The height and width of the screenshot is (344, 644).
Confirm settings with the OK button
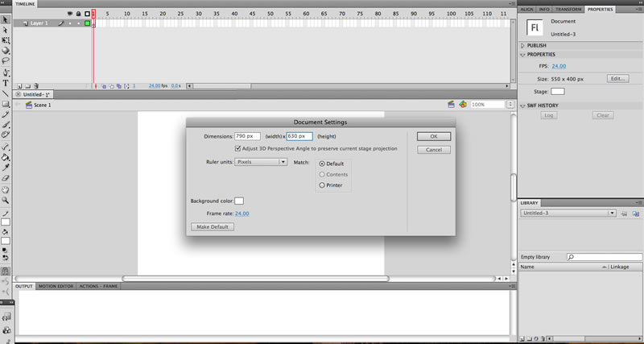434,136
